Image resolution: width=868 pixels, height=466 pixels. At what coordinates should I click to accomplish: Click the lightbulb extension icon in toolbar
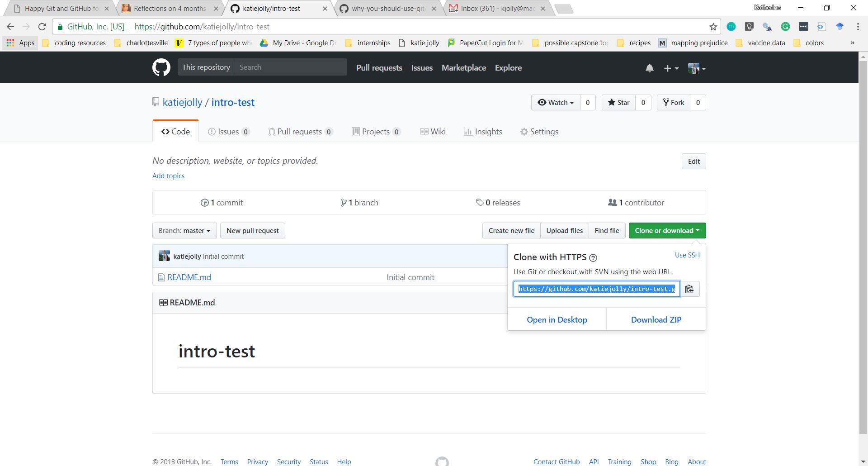tap(749, 27)
